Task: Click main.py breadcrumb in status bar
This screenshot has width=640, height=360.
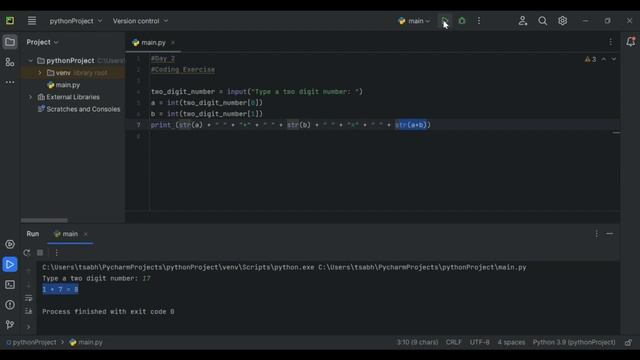Action: [x=86, y=342]
